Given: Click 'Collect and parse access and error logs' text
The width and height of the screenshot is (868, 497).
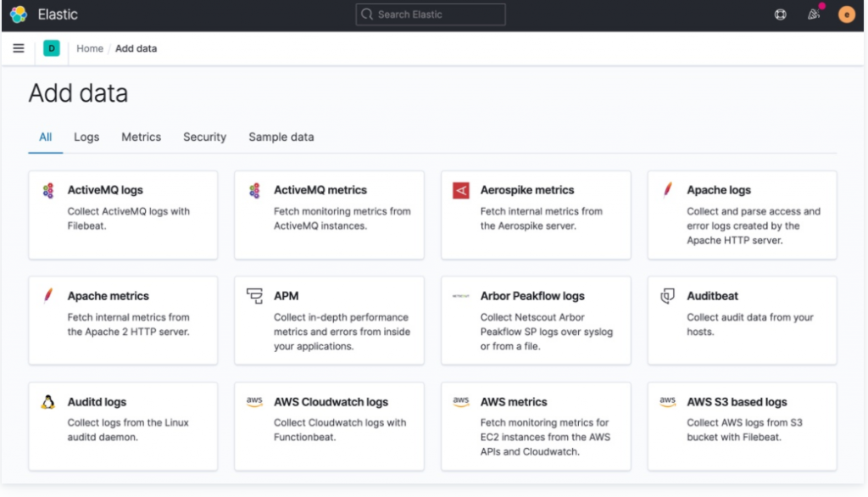Looking at the screenshot, I should click(754, 226).
